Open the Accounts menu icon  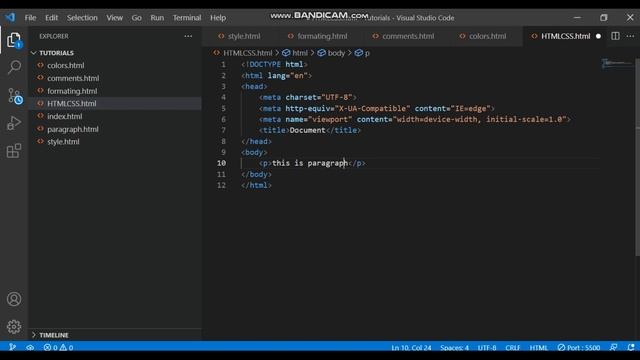(x=14, y=299)
